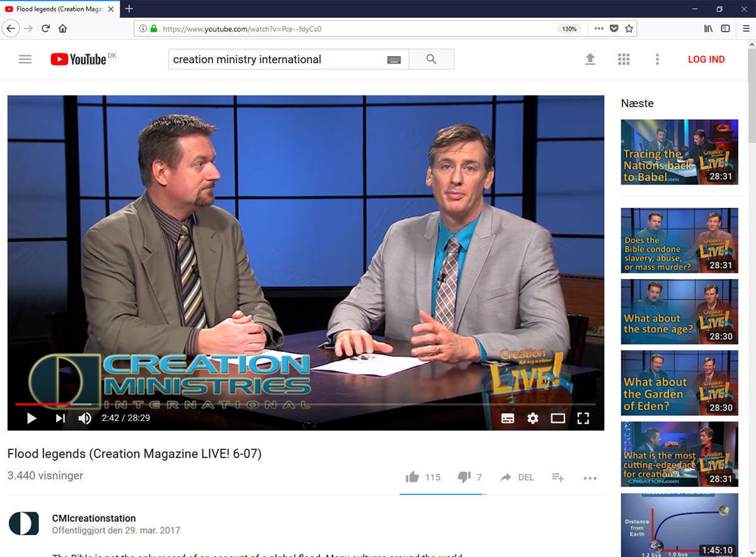This screenshot has height=557, width=756.
Task: Play the video
Action: point(31,418)
